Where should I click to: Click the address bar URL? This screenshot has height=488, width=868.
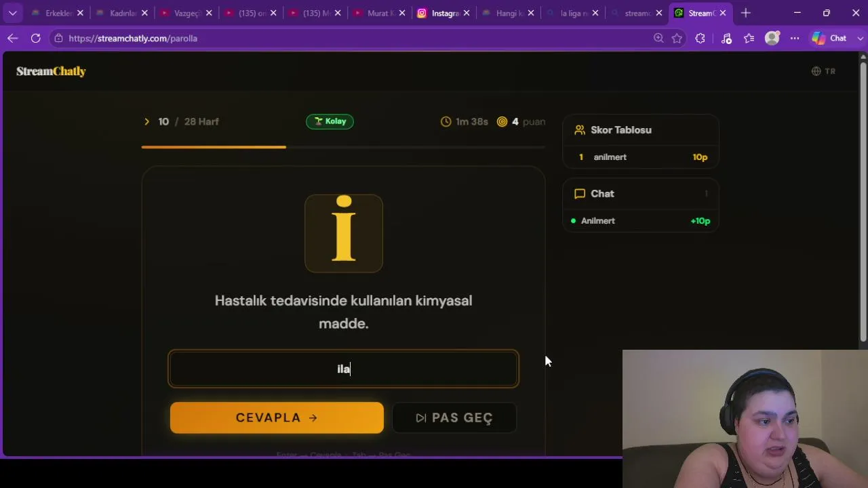tap(133, 39)
